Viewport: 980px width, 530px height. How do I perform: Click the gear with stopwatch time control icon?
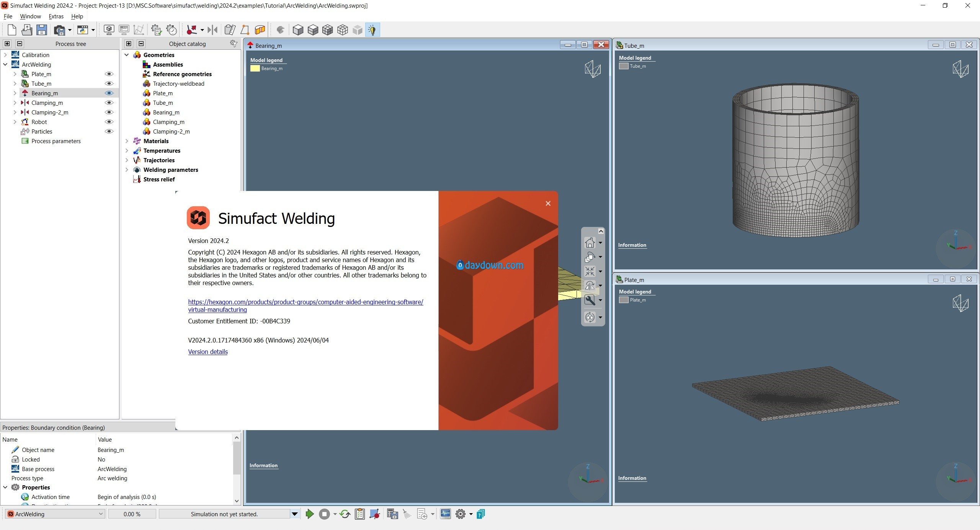pos(171,30)
